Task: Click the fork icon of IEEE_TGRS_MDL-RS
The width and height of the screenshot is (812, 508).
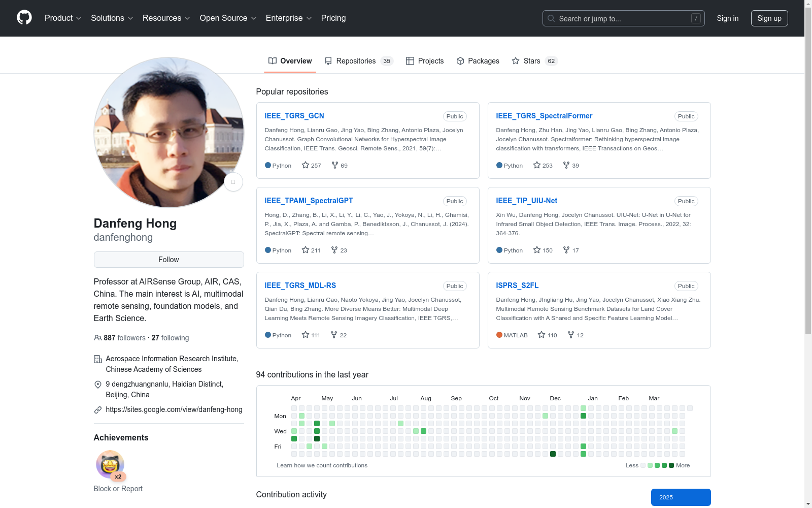Action: pos(334,335)
